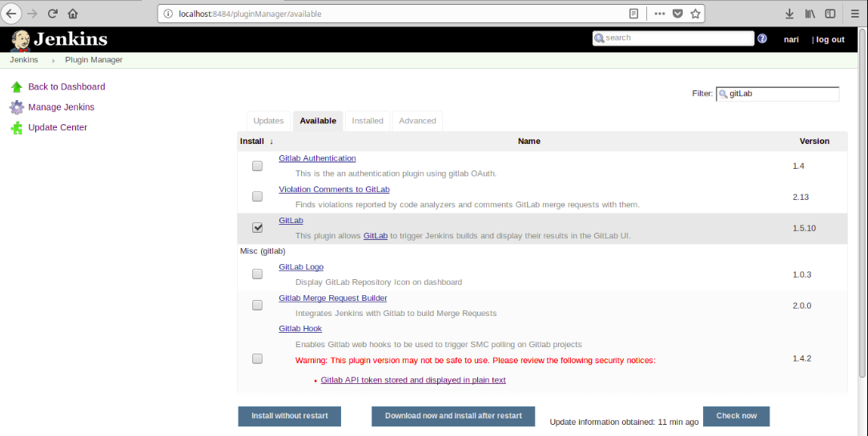This screenshot has height=436, width=868.
Task: Bookmark this page with star icon
Action: click(695, 14)
